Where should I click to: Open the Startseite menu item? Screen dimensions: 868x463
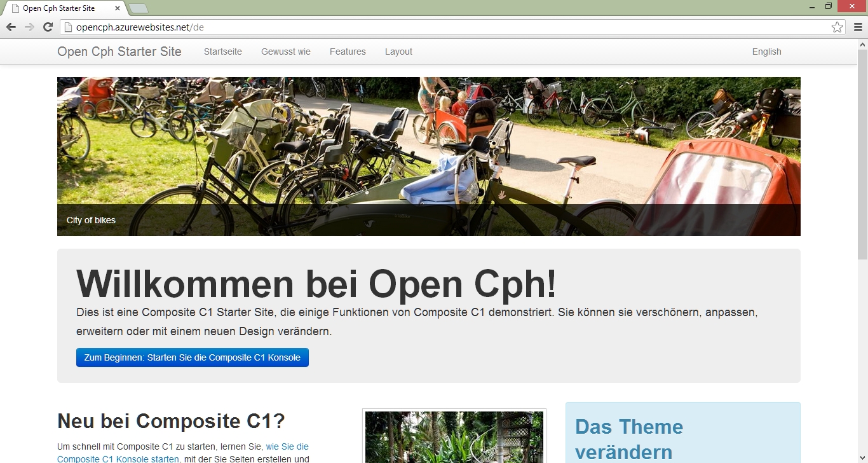[222, 52]
